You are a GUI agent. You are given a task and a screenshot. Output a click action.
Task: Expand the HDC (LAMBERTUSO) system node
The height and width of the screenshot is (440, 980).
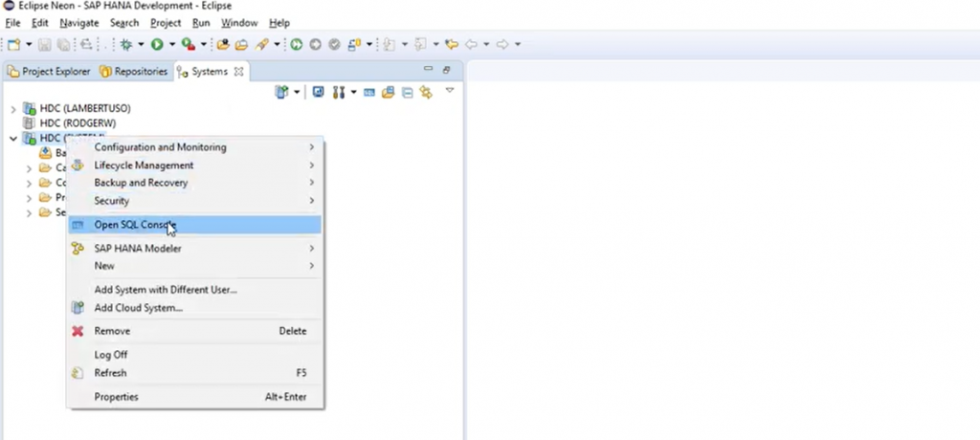[x=13, y=109]
